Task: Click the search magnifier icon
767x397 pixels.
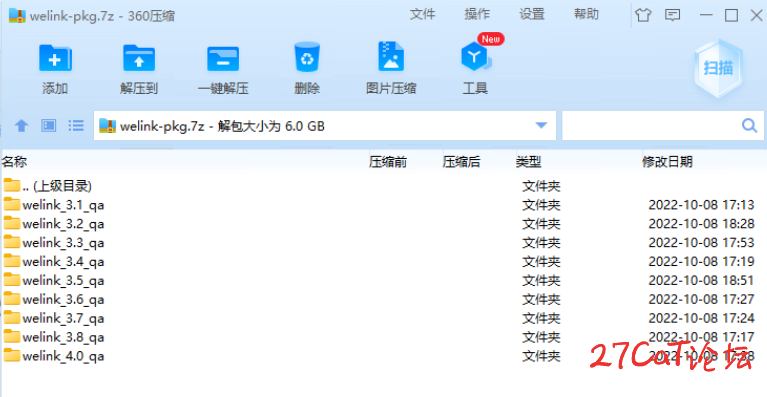Action: (749, 126)
